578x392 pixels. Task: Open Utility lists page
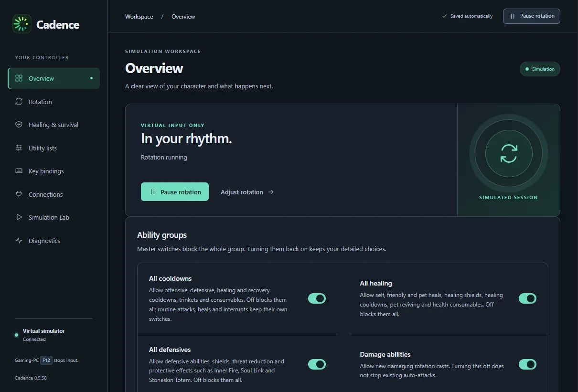click(x=54, y=148)
